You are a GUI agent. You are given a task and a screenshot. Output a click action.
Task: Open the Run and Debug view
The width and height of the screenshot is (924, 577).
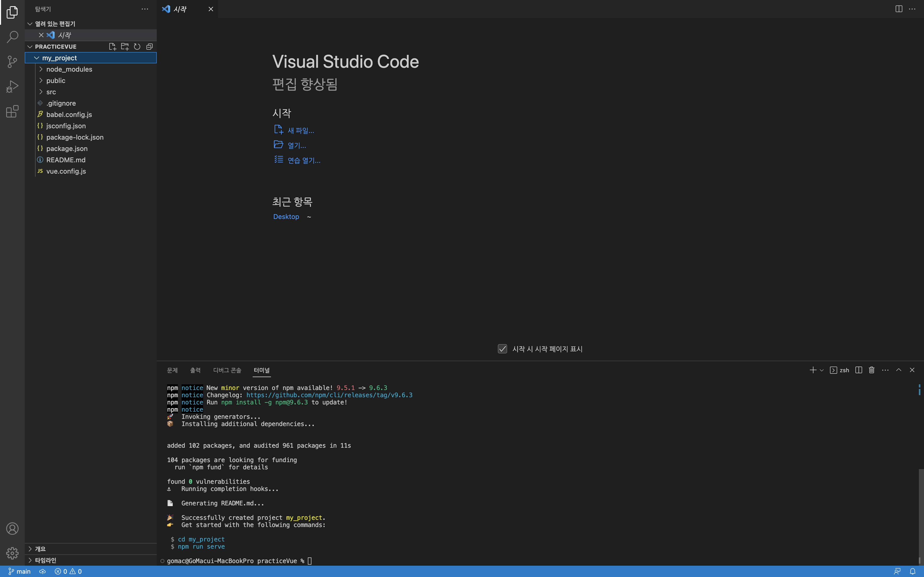click(x=12, y=87)
